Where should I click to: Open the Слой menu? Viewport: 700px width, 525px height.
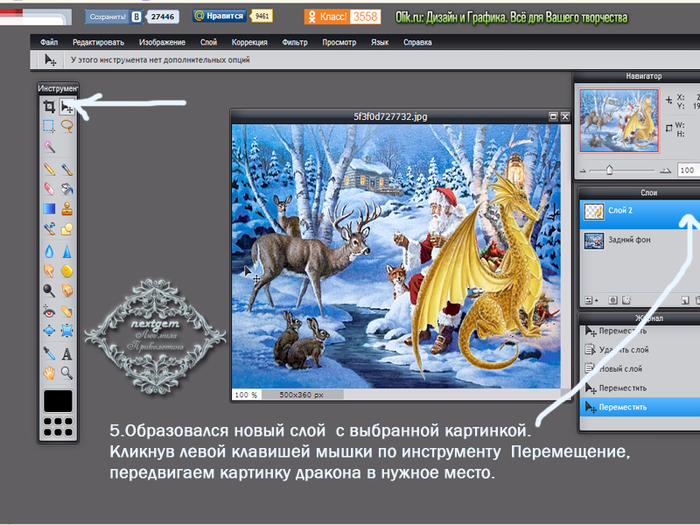pyautogui.click(x=208, y=42)
